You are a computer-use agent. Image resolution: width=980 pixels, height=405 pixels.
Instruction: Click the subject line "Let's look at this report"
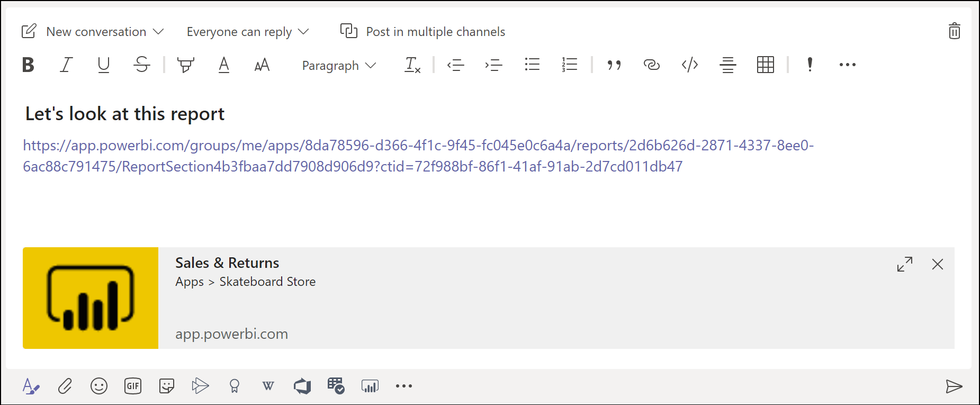click(x=125, y=114)
